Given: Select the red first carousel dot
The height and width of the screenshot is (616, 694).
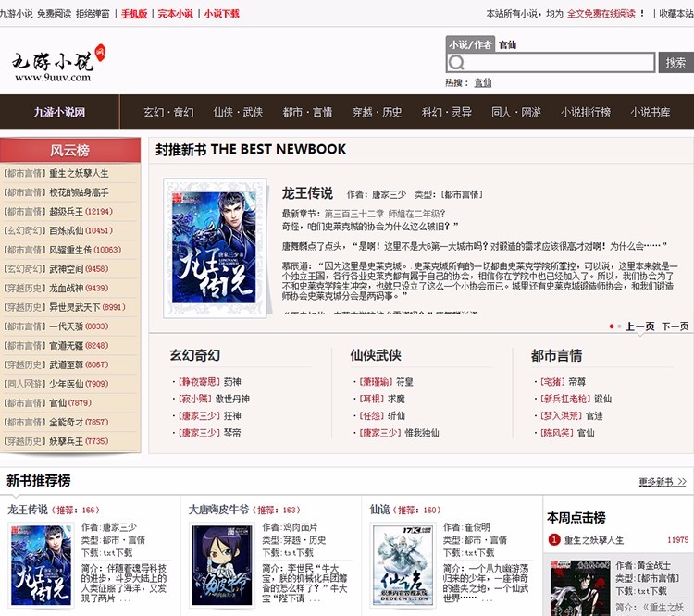Looking at the screenshot, I should [x=612, y=326].
